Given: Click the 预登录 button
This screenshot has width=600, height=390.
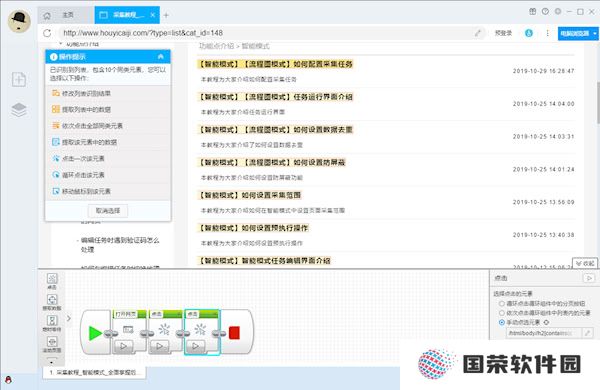Looking at the screenshot, I should point(503,33).
